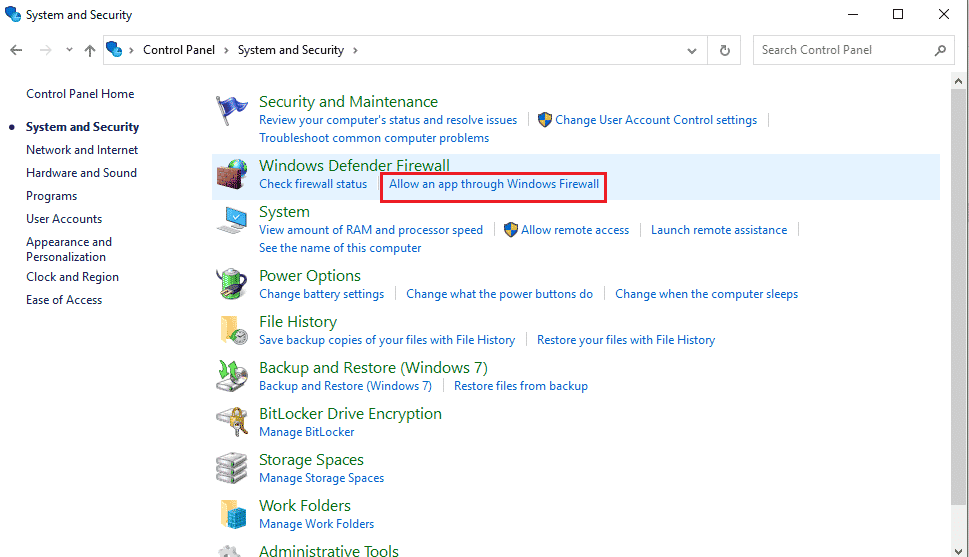Click the Backup and Restore icon
969x557 pixels.
click(232, 376)
